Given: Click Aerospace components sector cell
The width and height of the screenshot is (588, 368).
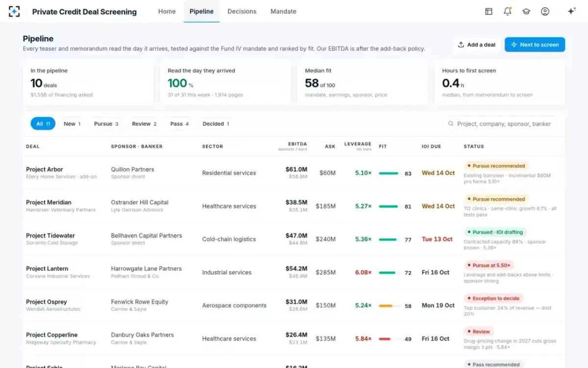Looking at the screenshot, I should coord(234,306).
